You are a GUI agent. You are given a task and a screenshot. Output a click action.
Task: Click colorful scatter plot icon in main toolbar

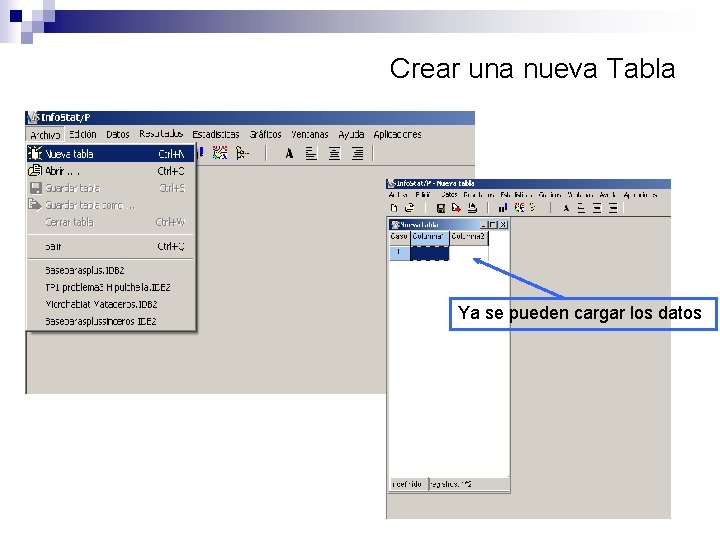220,153
